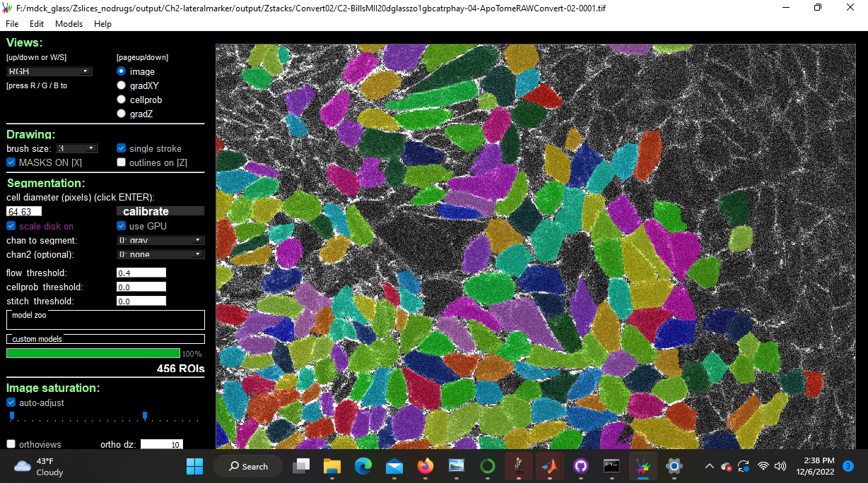This screenshot has height=483, width=868.
Task: Open Windows Settings from the taskbar
Action: (674, 466)
